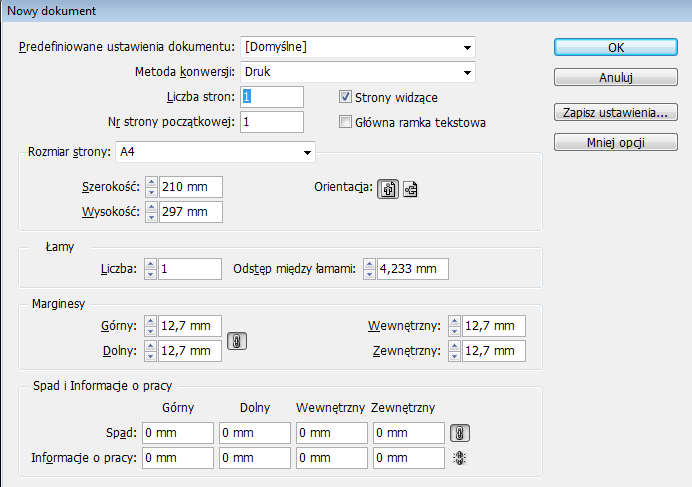Select landscape orientation icon
Screen dimensions: 692x487
(x=410, y=188)
